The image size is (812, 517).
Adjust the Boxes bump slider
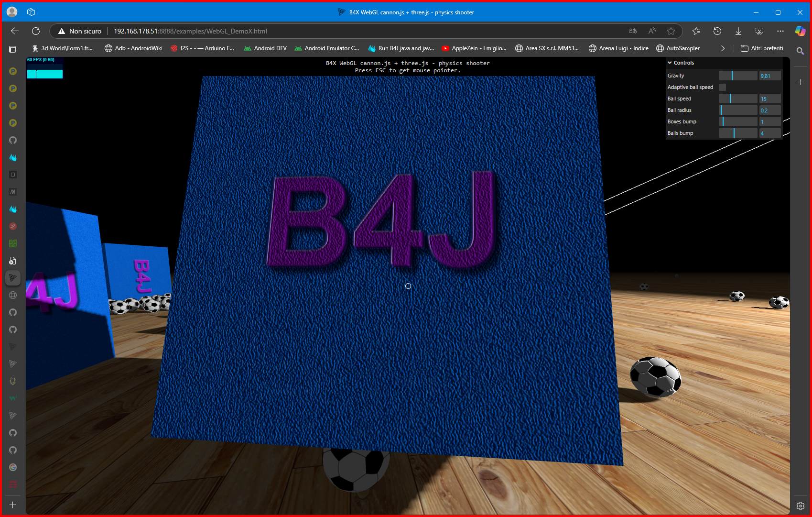pos(738,121)
